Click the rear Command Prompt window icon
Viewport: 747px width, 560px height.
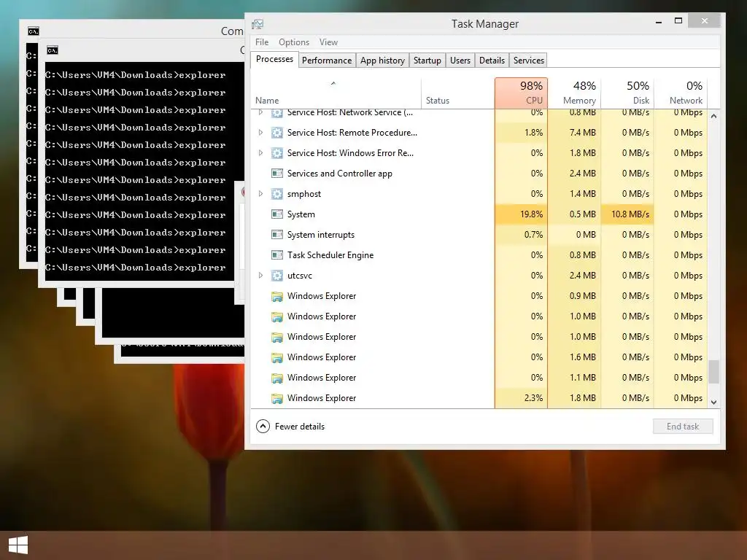point(34,31)
